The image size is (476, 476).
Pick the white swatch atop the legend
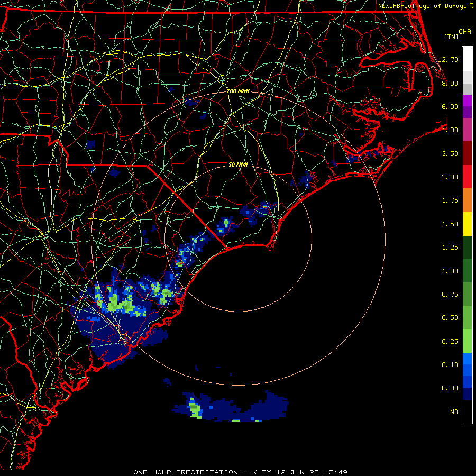(x=467, y=59)
